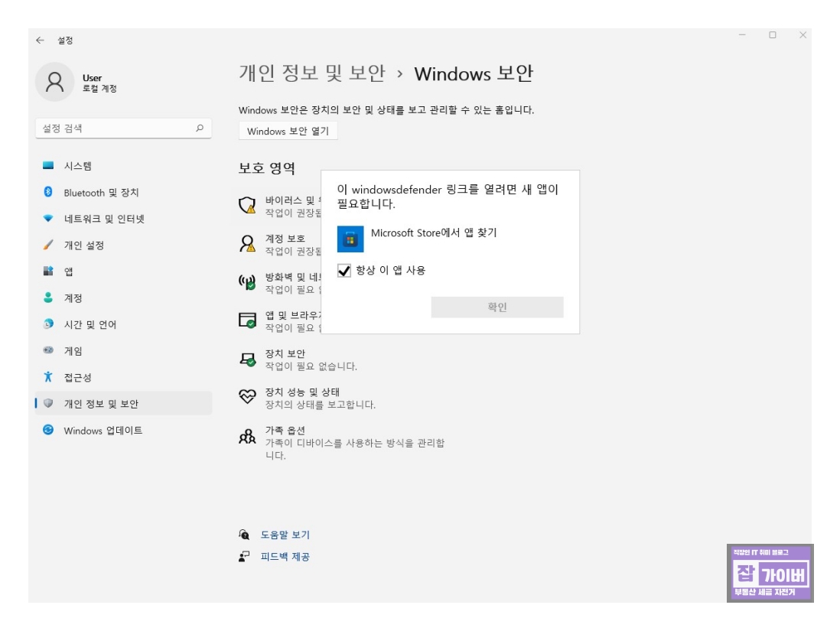Open Bluetooth 및 장치 settings
This screenshot has height=631, width=840.
point(124,192)
